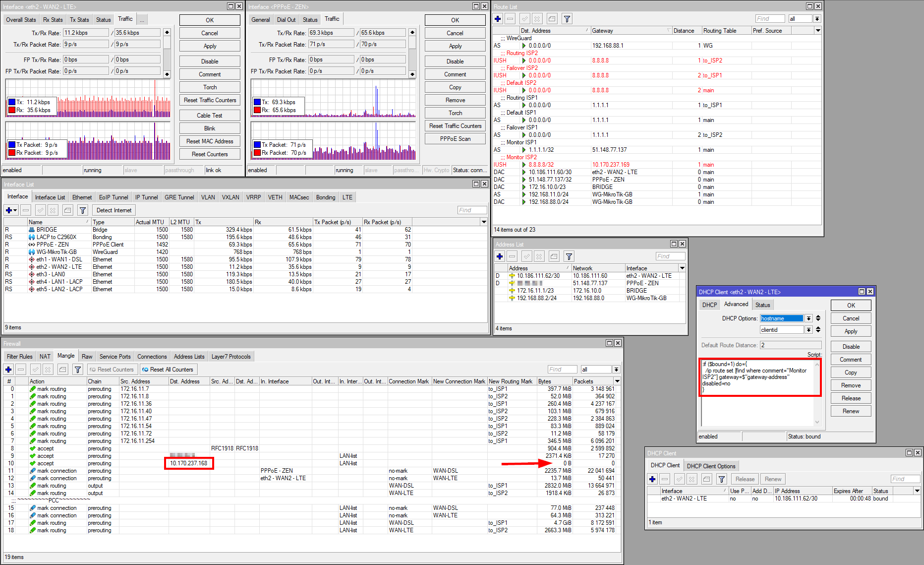Open the DHCP Client Options tab
The width and height of the screenshot is (924, 565).
pos(711,466)
